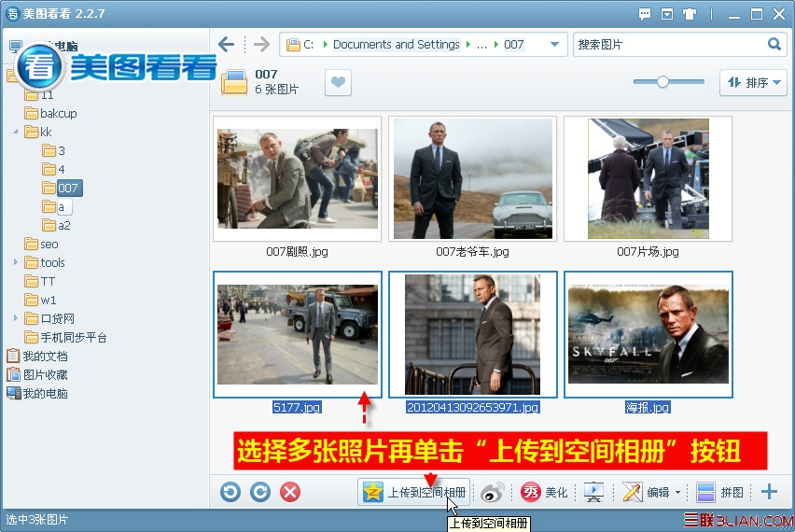The width and height of the screenshot is (795, 532).
Task: Select folder 3 under kk
Action: coord(54,150)
